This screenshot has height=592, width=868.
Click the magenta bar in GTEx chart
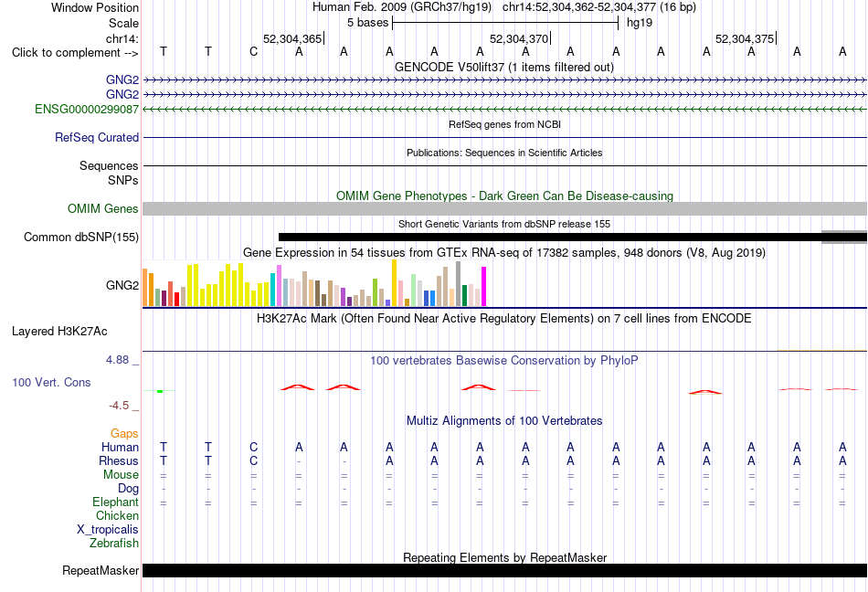(484, 286)
